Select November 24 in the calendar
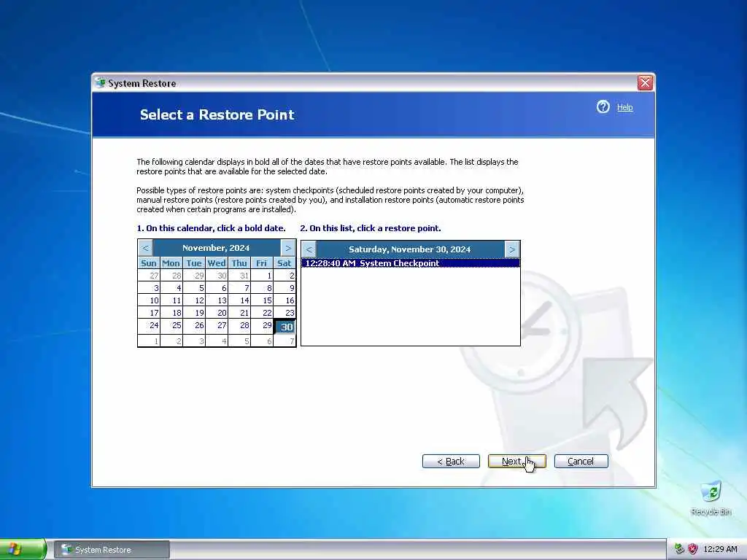 [x=149, y=326]
